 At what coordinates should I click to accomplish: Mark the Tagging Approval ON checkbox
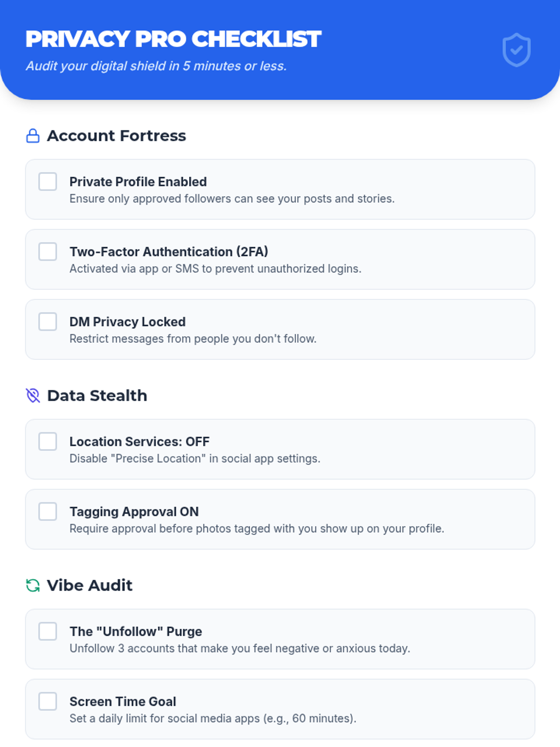(x=48, y=511)
